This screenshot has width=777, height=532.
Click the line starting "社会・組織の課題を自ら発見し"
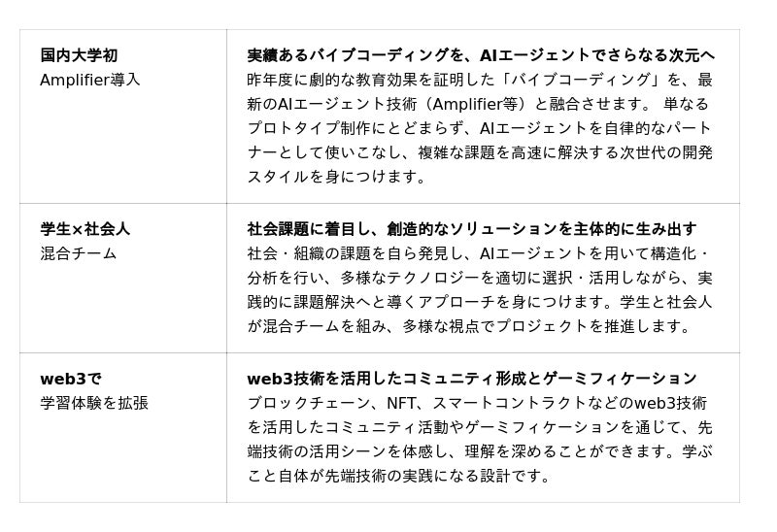[x=480, y=253]
